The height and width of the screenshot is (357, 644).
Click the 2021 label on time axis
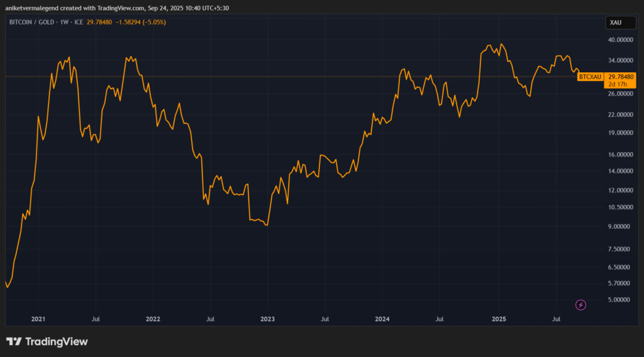(38, 319)
